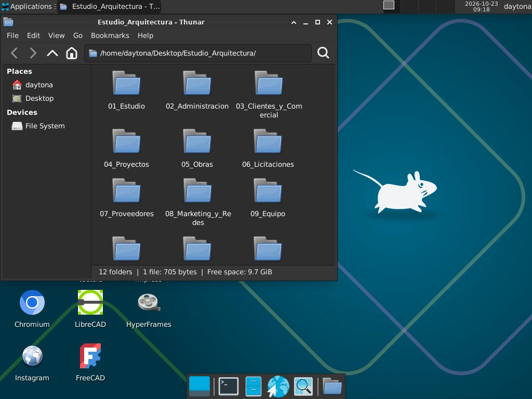Viewport: 532px width, 399px height.
Task: Select the 06_Licitaciones folder
Action: pos(268,149)
